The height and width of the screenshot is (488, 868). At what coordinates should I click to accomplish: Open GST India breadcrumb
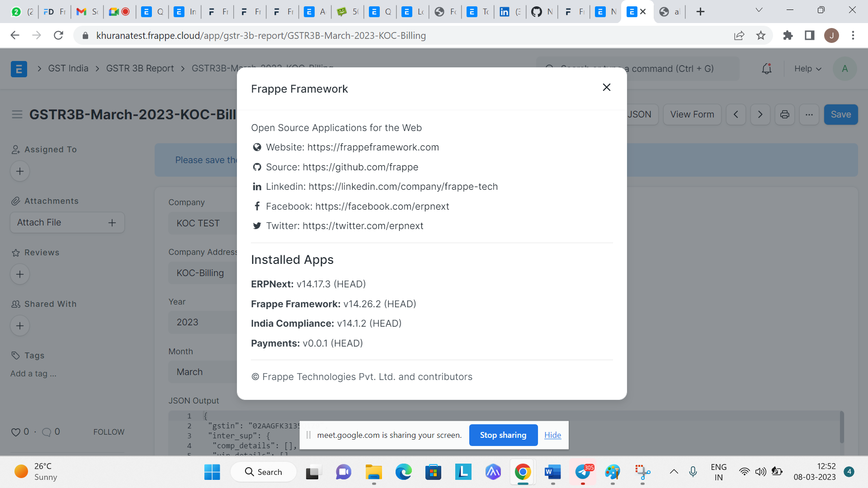click(x=68, y=68)
